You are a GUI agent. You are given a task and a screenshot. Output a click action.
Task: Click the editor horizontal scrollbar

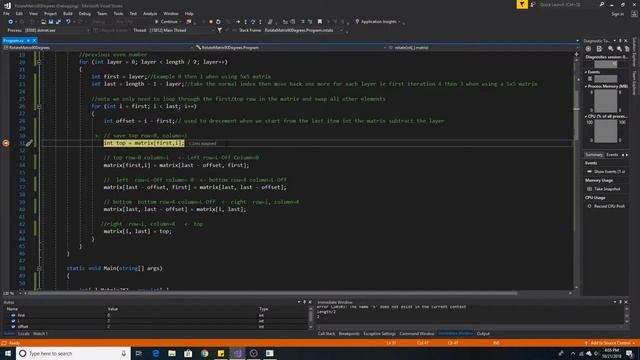pyautogui.click(x=272, y=293)
